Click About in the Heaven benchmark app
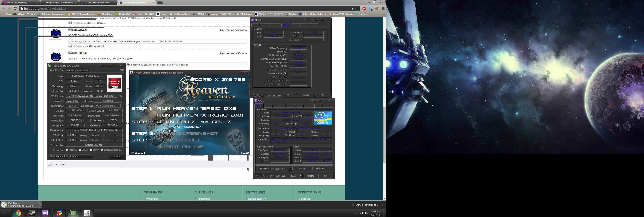 pyautogui.click(x=138, y=153)
